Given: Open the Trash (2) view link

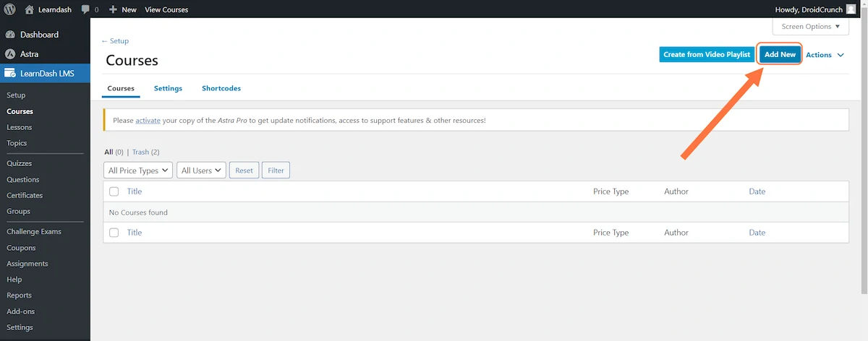Looking at the screenshot, I should click(x=145, y=152).
